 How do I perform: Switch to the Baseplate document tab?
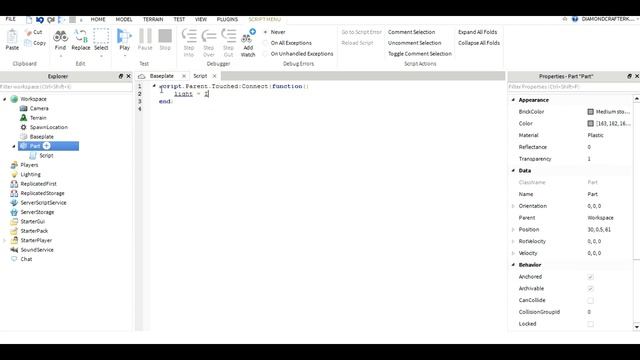162,76
